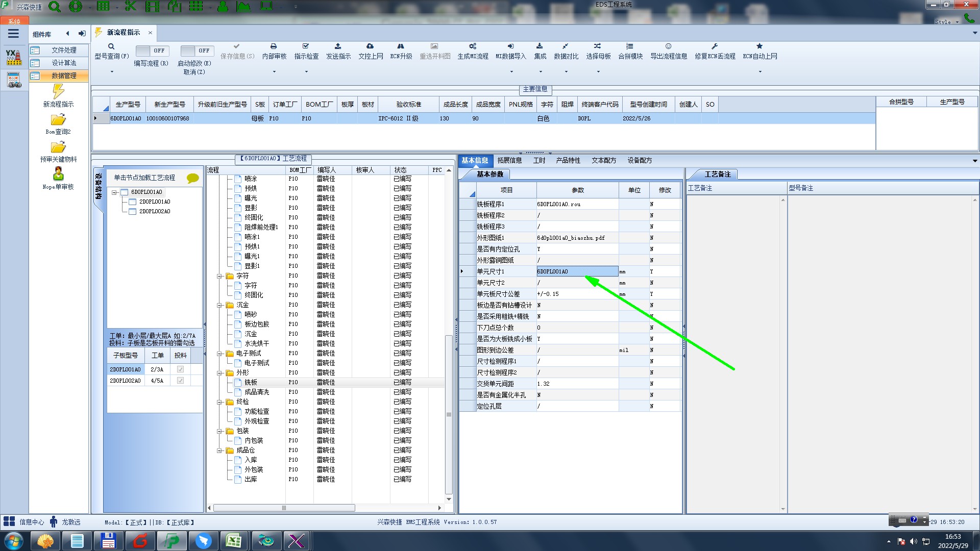Open 数据管理 in sidebar menu
Viewport: 980px width, 551px height.
point(64,76)
